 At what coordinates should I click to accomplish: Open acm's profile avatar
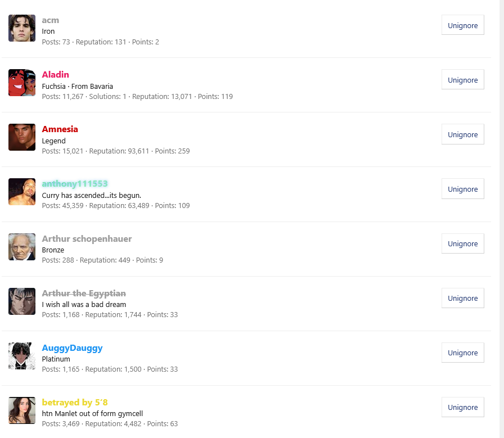tap(22, 28)
